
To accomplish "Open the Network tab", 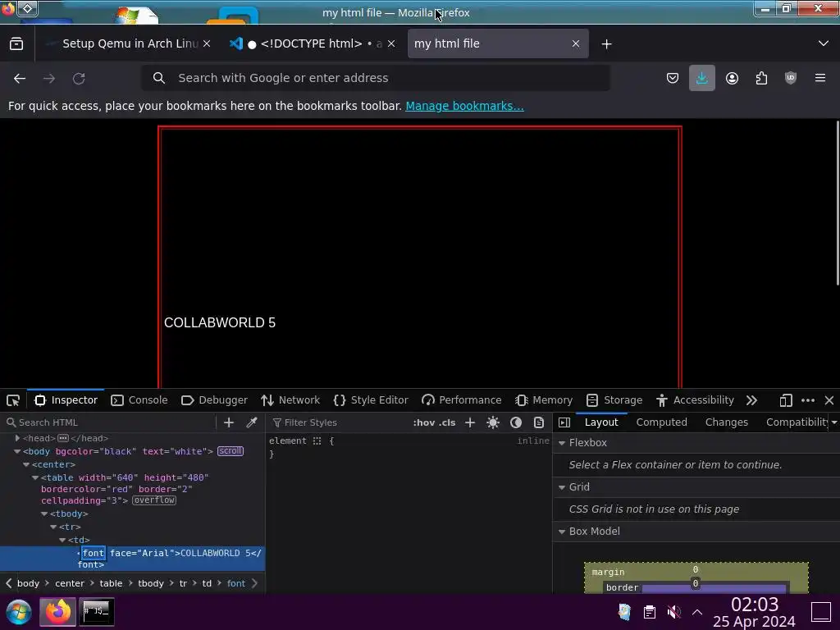I will 290,400.
